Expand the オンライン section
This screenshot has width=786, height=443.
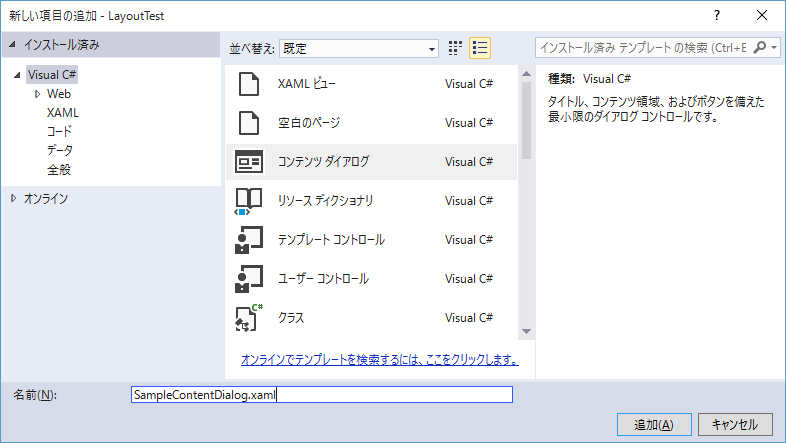(14, 198)
